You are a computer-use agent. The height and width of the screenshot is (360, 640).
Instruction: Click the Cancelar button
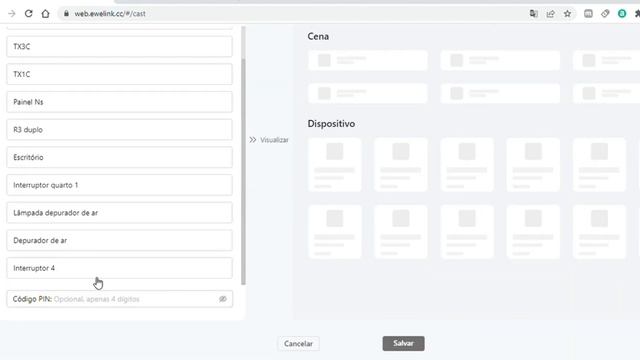[x=298, y=344]
